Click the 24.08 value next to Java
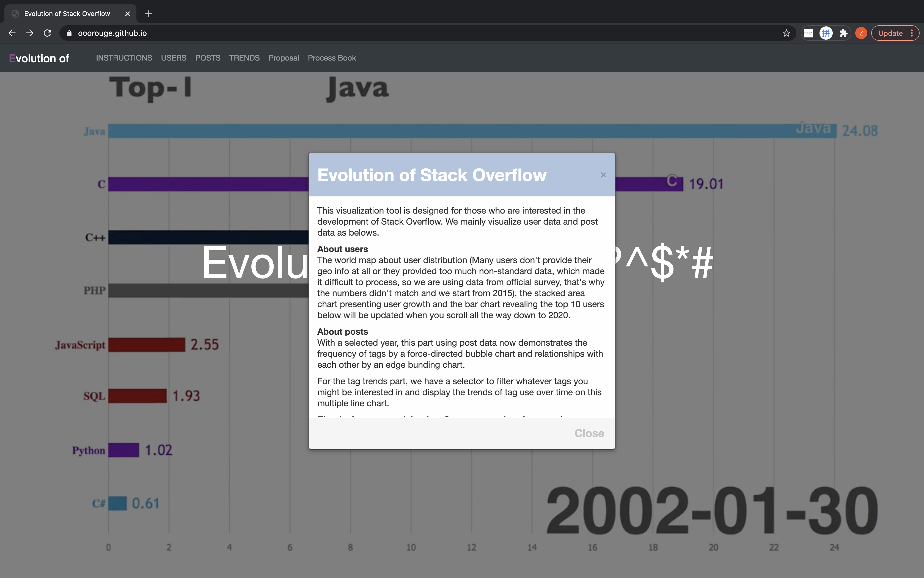The height and width of the screenshot is (578, 924). coord(860,131)
